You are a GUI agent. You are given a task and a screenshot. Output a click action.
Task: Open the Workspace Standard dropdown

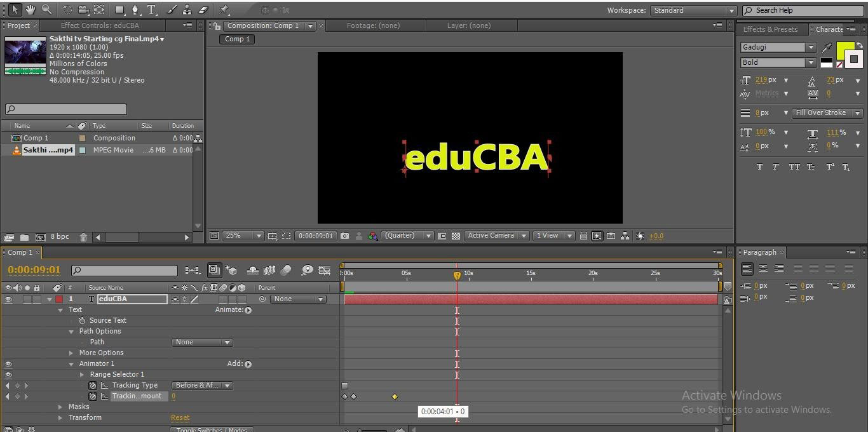tap(693, 10)
